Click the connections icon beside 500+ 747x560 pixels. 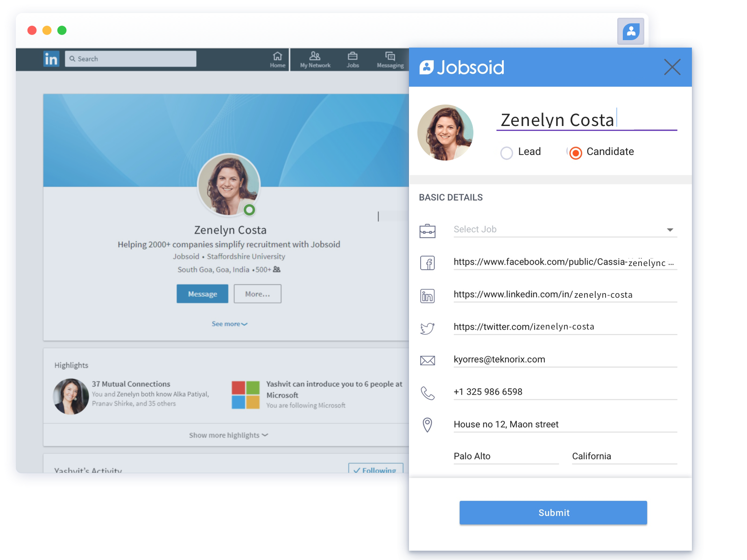277,269
